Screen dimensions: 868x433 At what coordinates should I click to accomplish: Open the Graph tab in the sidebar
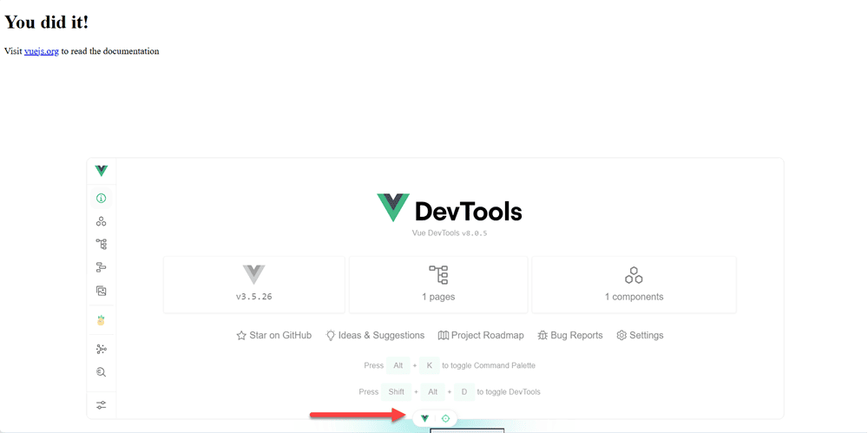coord(101,349)
